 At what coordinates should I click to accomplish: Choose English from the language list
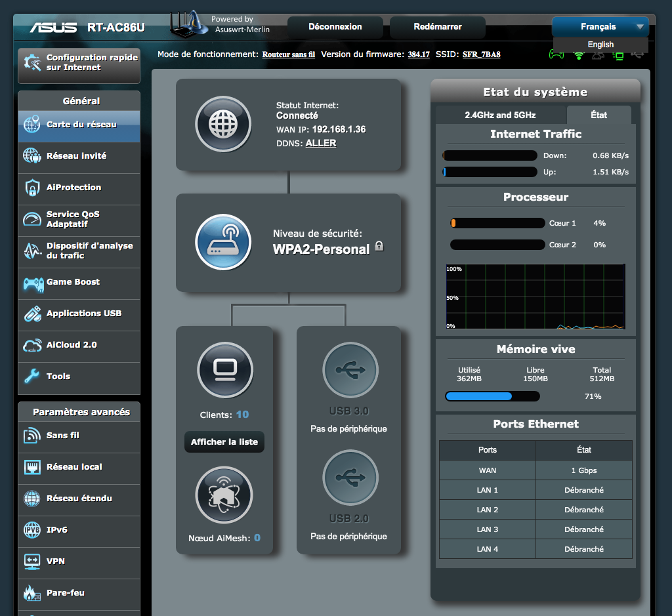tap(600, 45)
